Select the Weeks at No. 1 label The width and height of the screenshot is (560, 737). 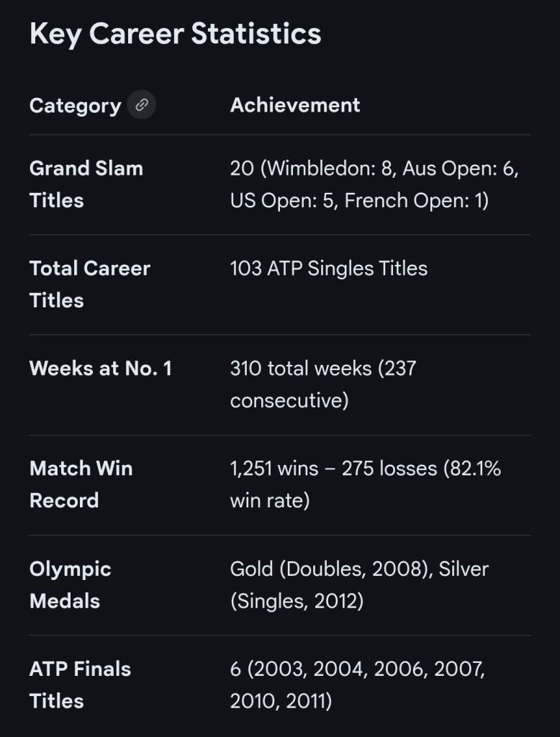(100, 368)
